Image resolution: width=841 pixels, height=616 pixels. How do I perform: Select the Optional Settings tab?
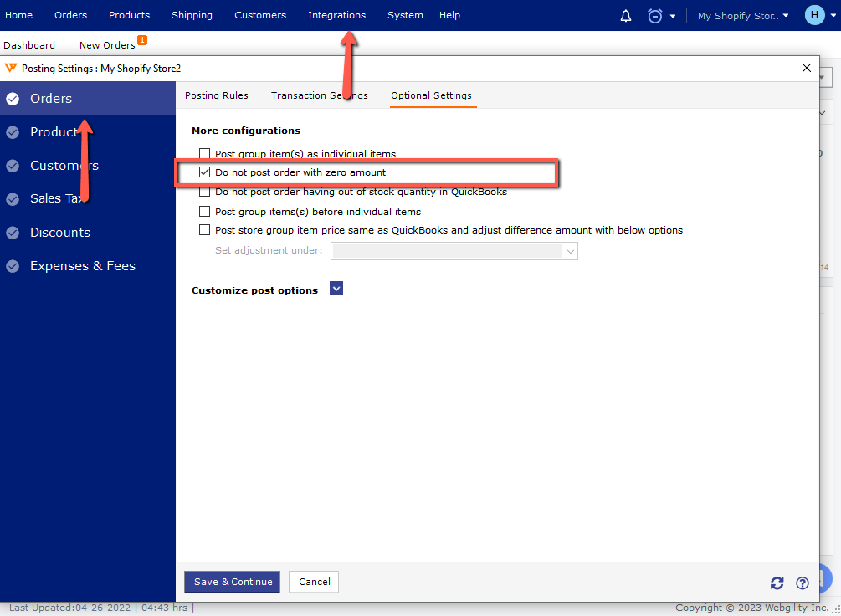[x=431, y=95]
